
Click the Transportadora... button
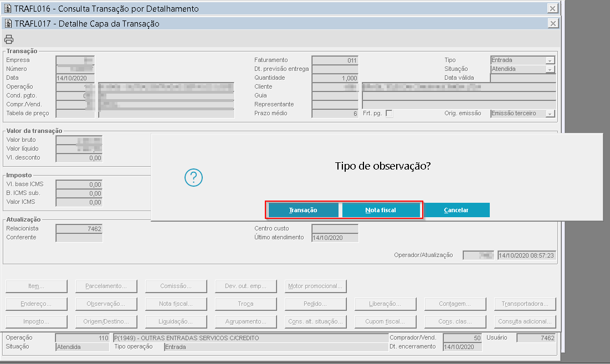(x=525, y=304)
